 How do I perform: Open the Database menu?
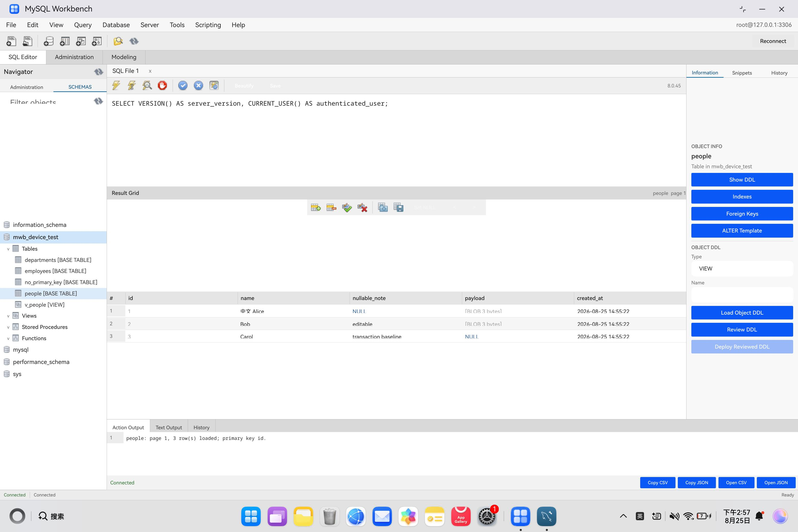pos(116,25)
